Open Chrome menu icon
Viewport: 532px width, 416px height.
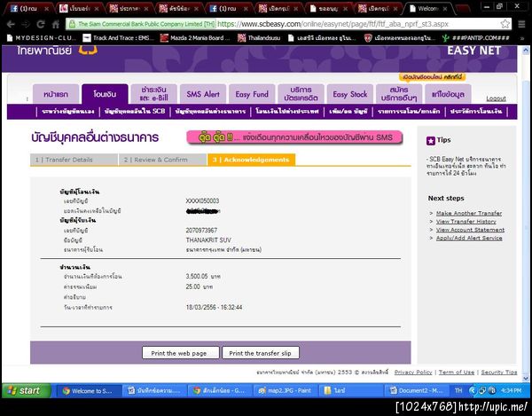521,24
